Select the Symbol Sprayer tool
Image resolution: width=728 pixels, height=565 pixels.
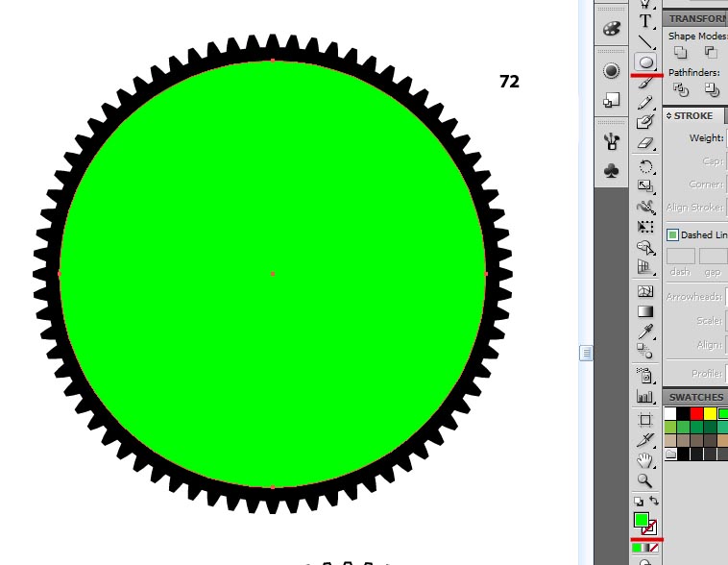click(645, 375)
